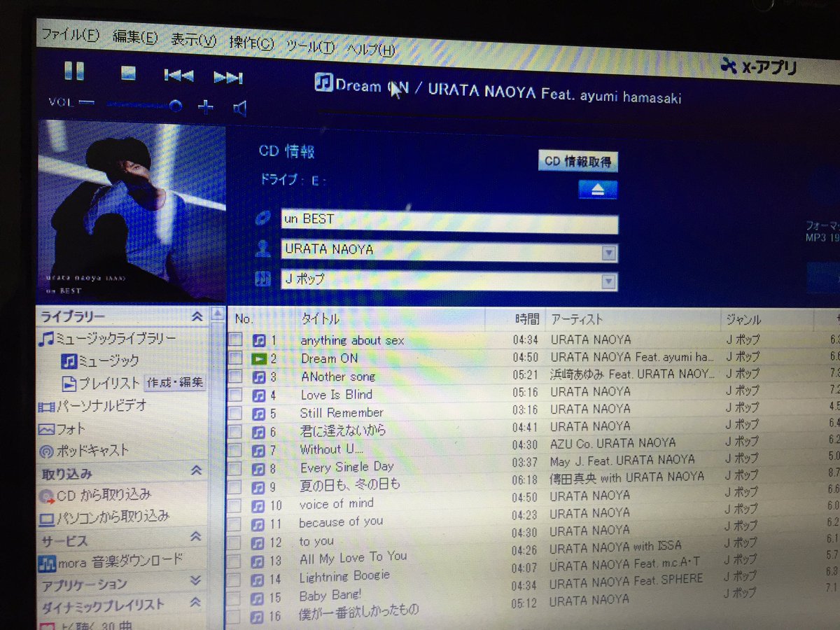Click the green playing icon of track 2
This screenshot has height=630, width=840.
(x=260, y=358)
